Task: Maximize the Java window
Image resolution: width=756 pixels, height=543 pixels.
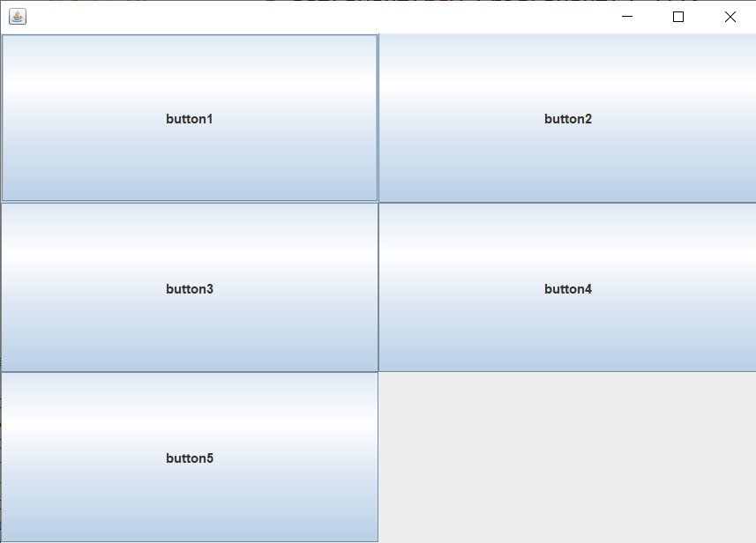Action: click(677, 17)
